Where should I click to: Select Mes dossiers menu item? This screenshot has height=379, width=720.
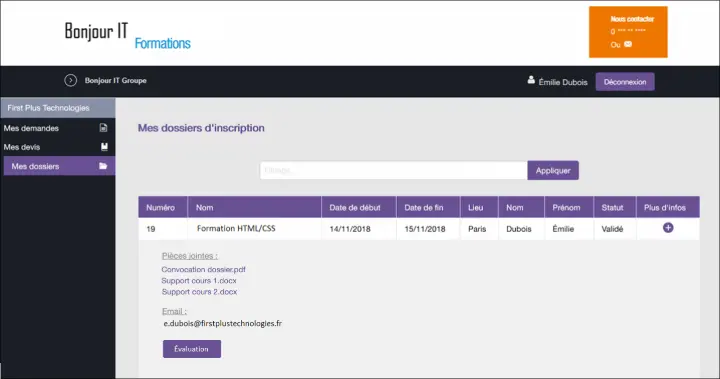click(x=59, y=166)
